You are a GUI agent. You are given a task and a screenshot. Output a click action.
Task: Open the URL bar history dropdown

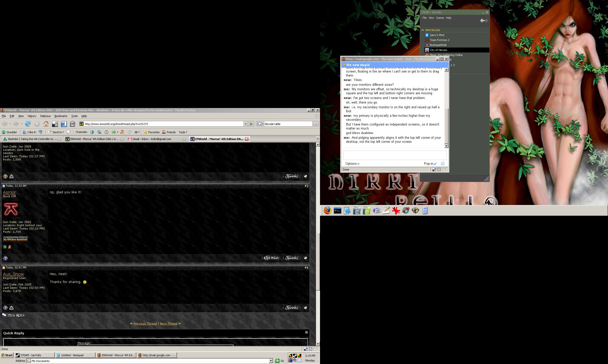pos(246,124)
